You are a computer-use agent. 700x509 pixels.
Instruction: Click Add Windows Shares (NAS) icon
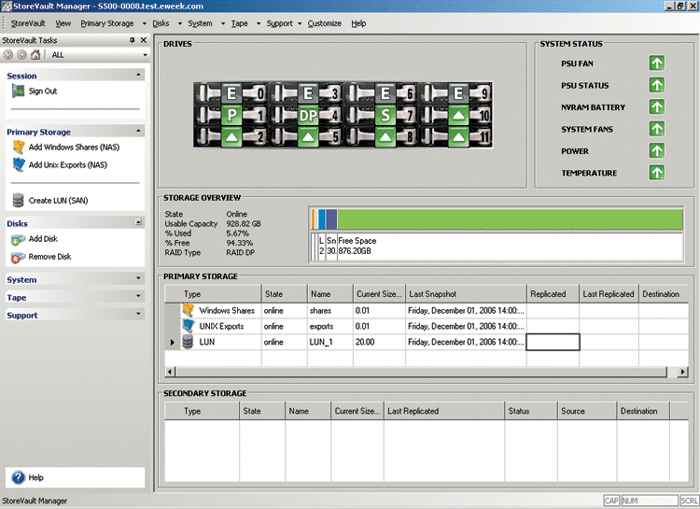[x=18, y=147]
